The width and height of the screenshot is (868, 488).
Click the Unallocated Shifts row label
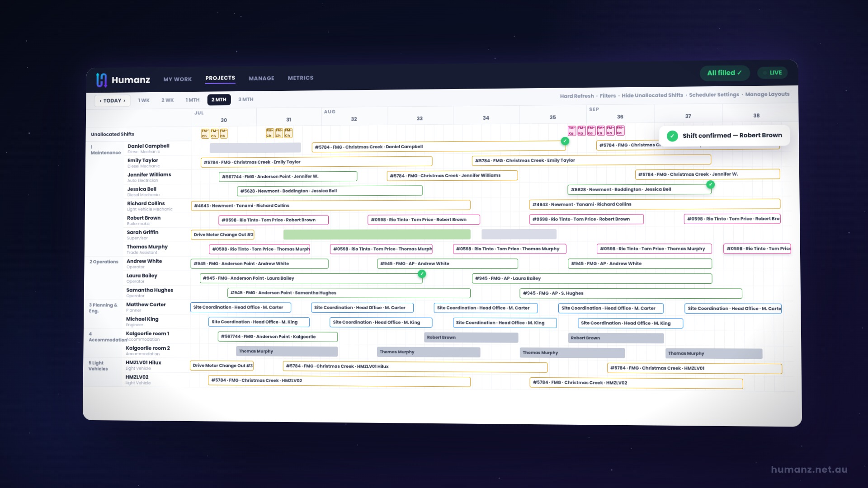click(x=113, y=134)
